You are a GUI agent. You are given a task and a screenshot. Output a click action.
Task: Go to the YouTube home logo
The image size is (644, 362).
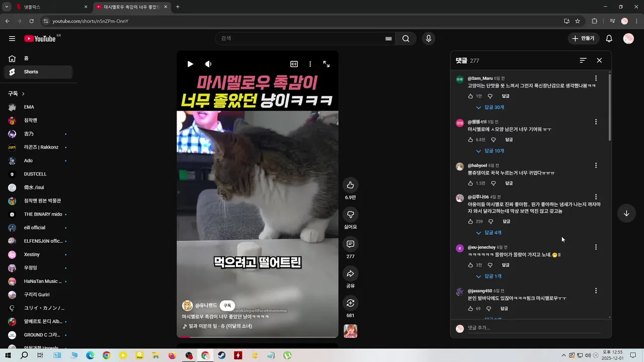point(40,39)
